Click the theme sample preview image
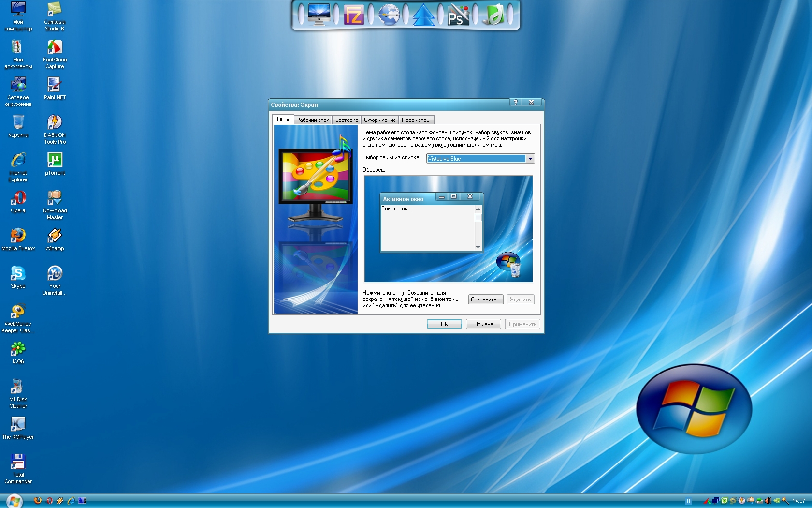 [x=448, y=229]
